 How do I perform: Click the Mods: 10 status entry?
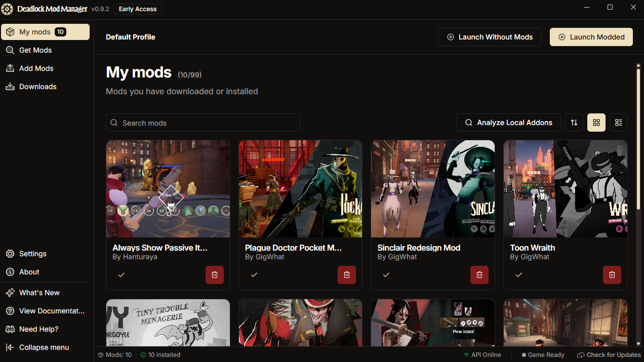(x=115, y=355)
